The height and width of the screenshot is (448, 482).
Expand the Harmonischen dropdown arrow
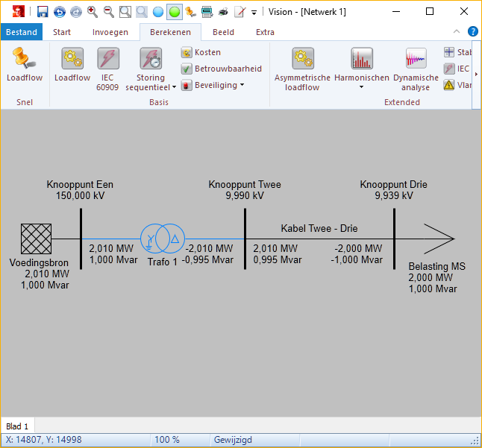pos(361,87)
